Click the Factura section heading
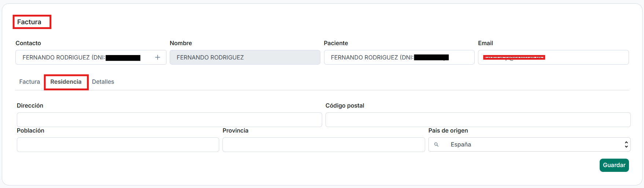The image size is (644, 188). click(29, 22)
